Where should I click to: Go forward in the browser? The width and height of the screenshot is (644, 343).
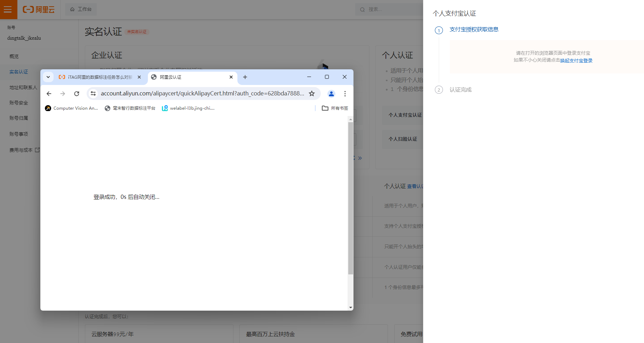[63, 93]
